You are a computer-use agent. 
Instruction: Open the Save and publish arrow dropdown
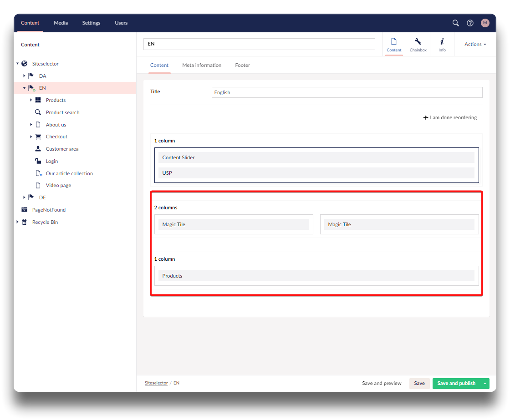(x=485, y=383)
